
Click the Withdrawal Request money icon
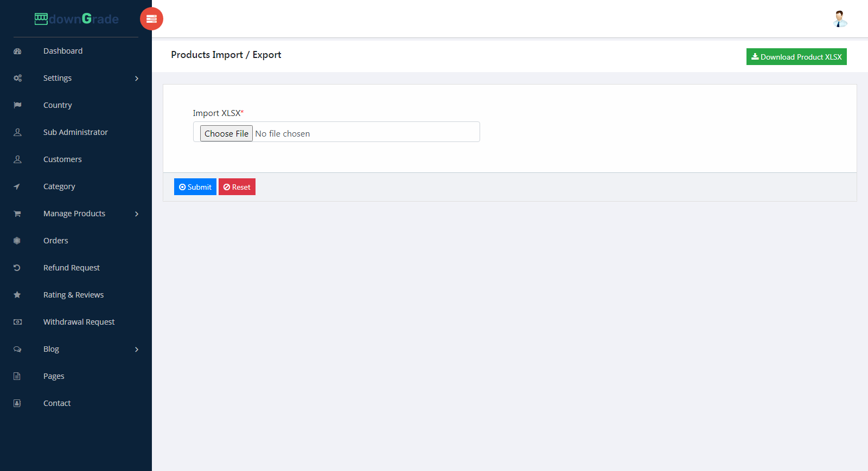coord(17,322)
